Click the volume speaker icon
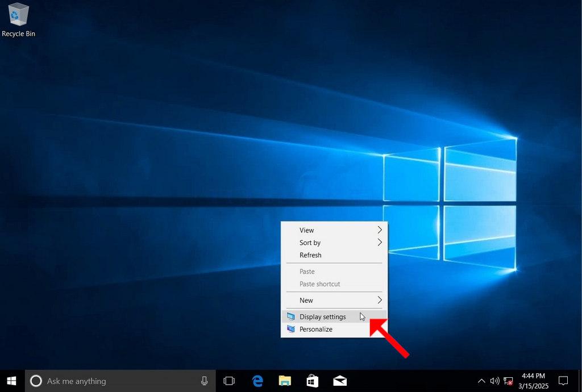This screenshot has width=582, height=392. coord(494,381)
